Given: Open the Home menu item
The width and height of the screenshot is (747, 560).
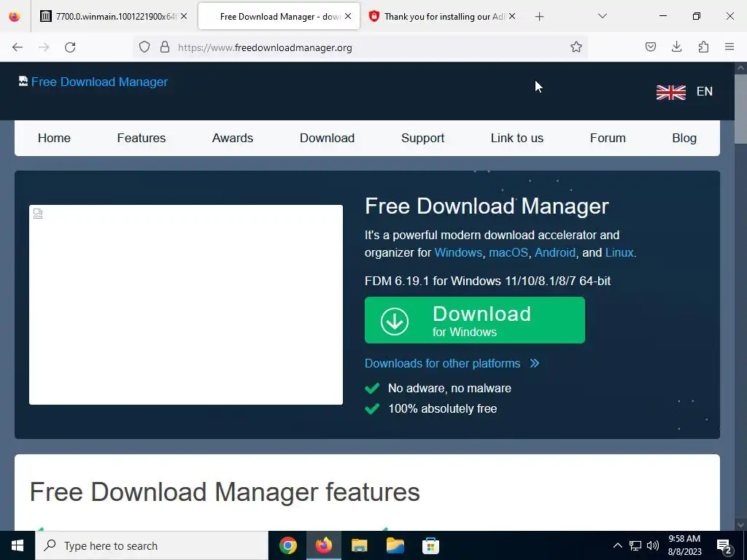Looking at the screenshot, I should click(x=54, y=138).
